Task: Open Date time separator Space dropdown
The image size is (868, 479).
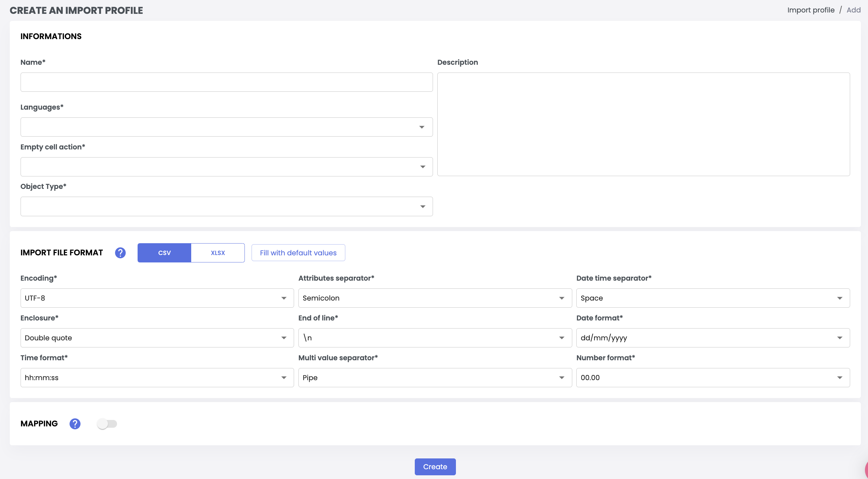Action: [x=713, y=298]
